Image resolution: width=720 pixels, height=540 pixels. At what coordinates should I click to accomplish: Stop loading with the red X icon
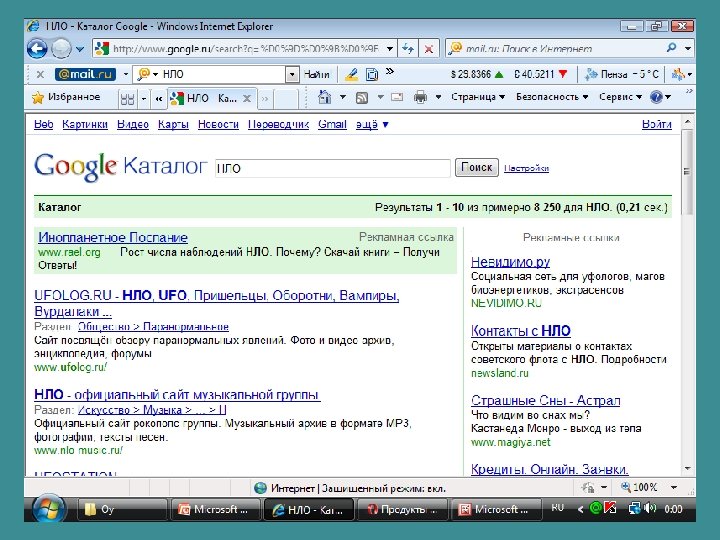coord(429,49)
